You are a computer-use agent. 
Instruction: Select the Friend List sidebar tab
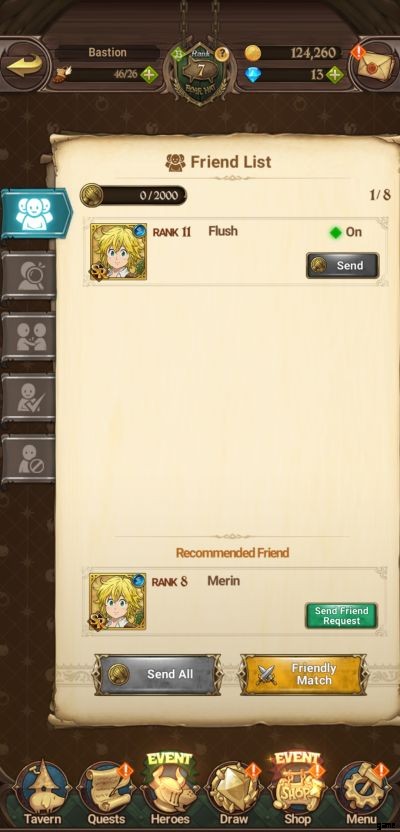click(36, 213)
